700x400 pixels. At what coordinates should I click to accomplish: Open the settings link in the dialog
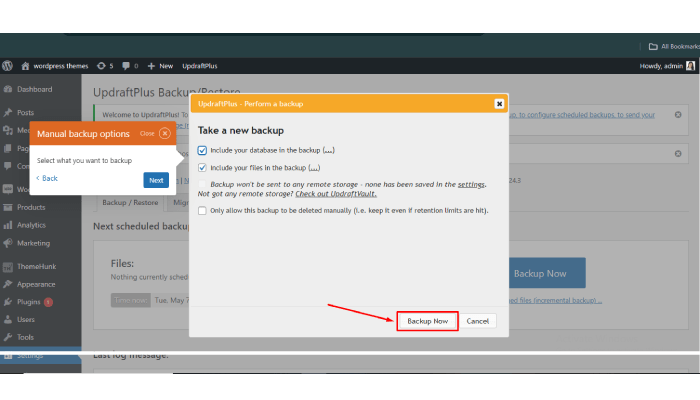[x=471, y=184]
